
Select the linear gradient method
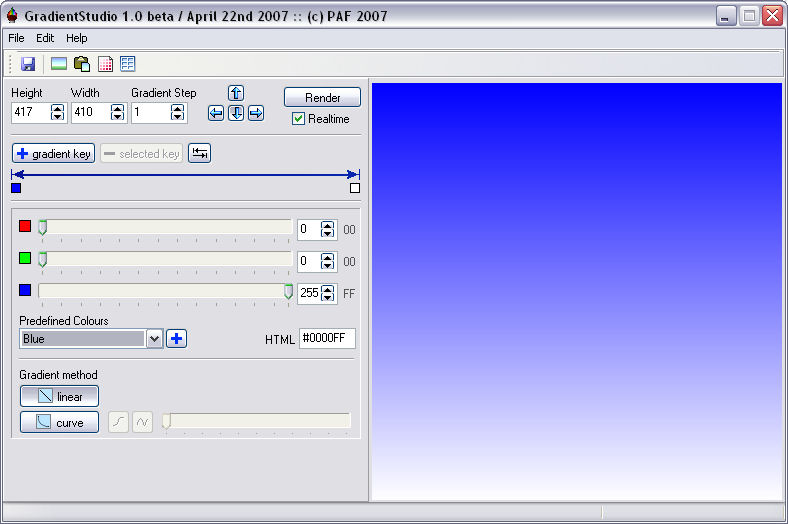[x=59, y=396]
